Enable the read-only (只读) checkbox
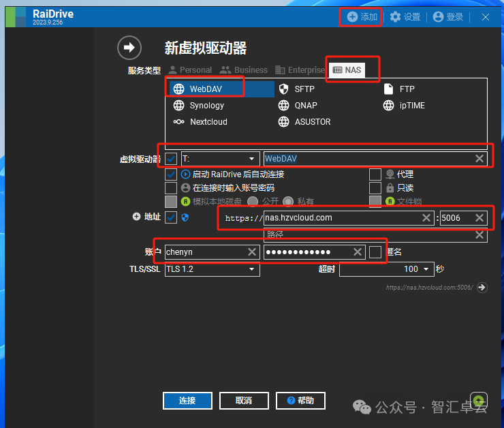The width and height of the screenshot is (504, 428). click(375, 188)
